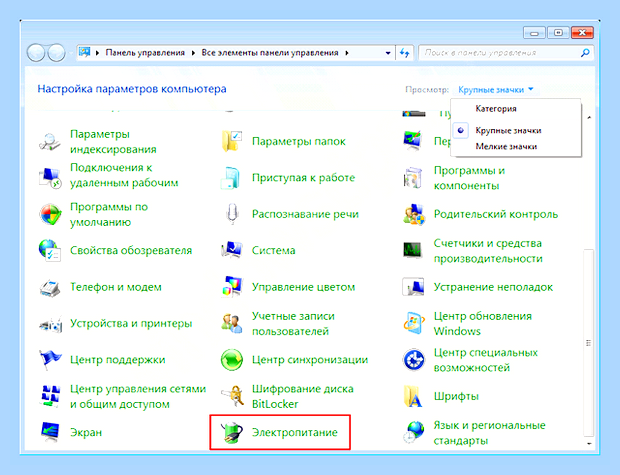The image size is (620, 475).
Task: Open the Центр обновления Windows icon
Action: click(x=414, y=323)
